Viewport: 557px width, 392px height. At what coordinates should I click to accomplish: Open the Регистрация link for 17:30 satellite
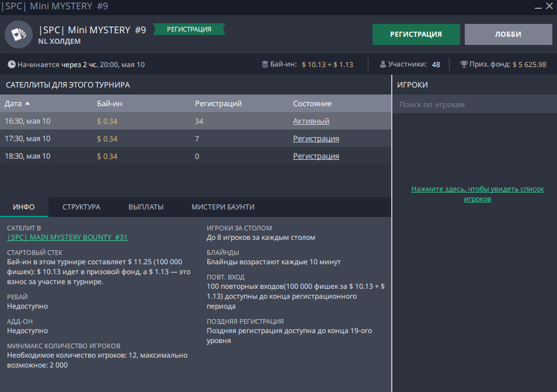tap(316, 139)
